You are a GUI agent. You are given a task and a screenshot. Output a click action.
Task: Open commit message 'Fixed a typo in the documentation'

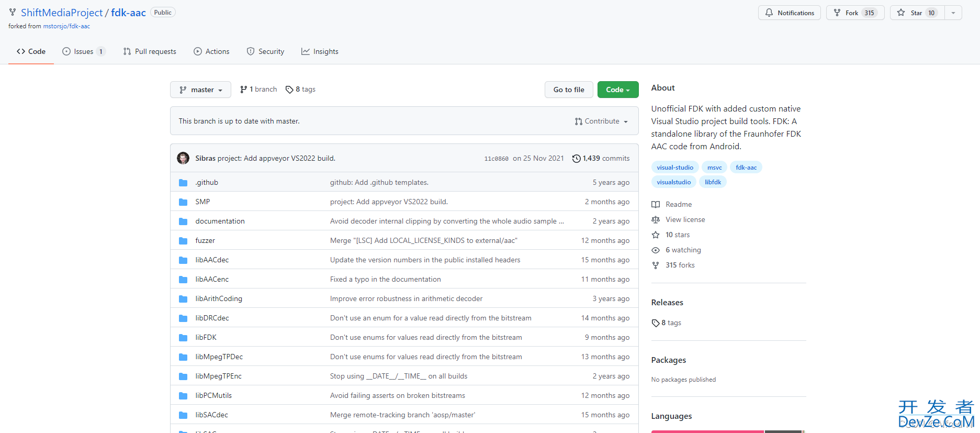click(386, 280)
